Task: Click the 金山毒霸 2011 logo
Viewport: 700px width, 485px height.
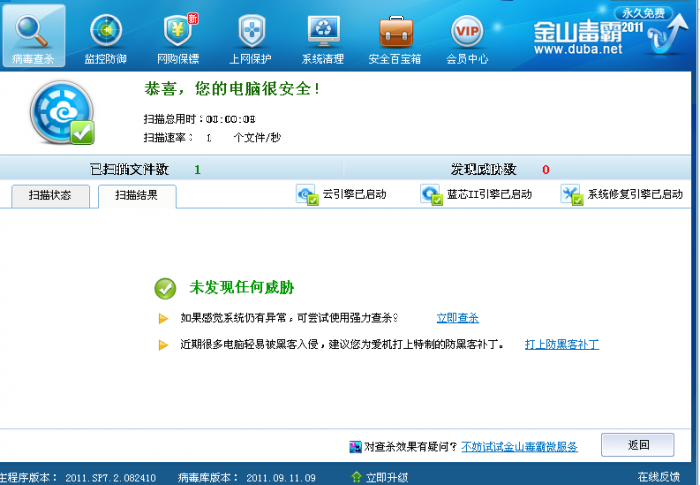Action: coord(588,38)
